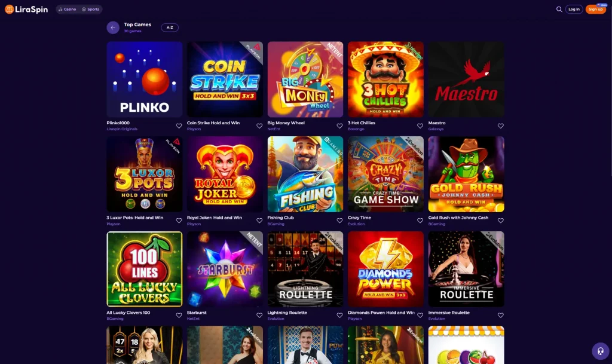The height and width of the screenshot is (364, 612).
Task: Click the Log in button
Action: (x=574, y=10)
